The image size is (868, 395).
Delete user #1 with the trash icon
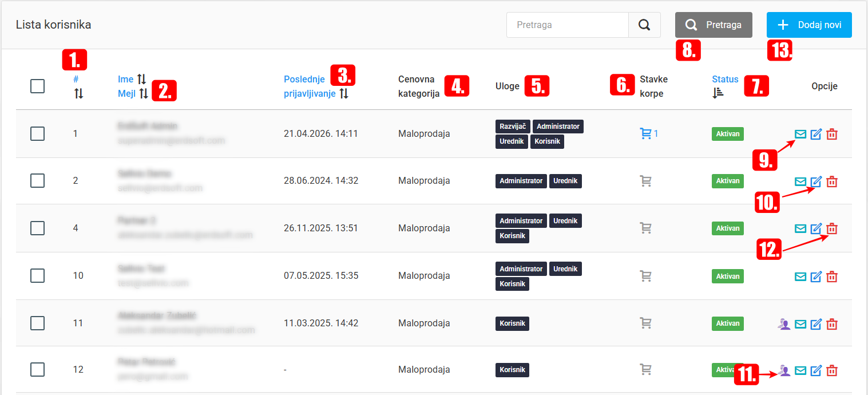pos(833,134)
